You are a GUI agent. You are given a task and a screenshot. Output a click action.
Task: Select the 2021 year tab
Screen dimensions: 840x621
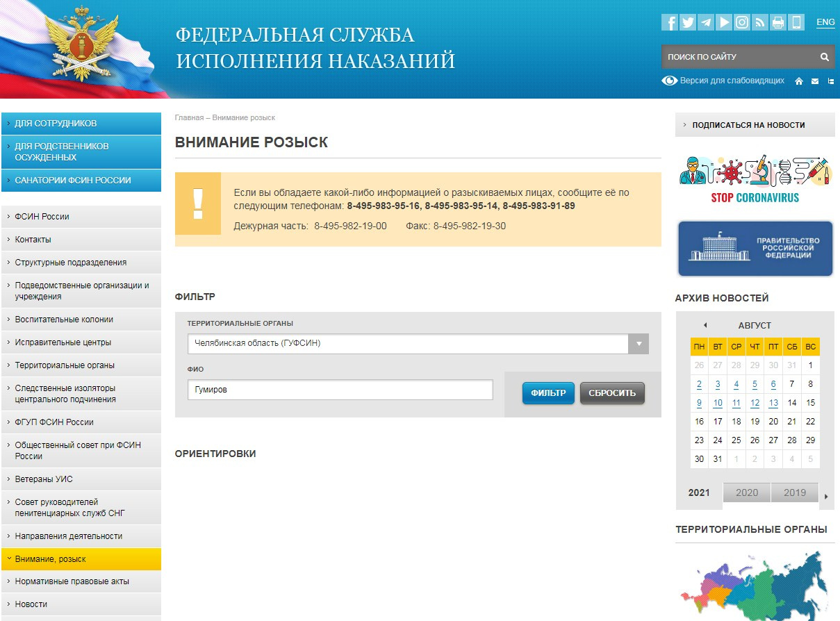699,492
